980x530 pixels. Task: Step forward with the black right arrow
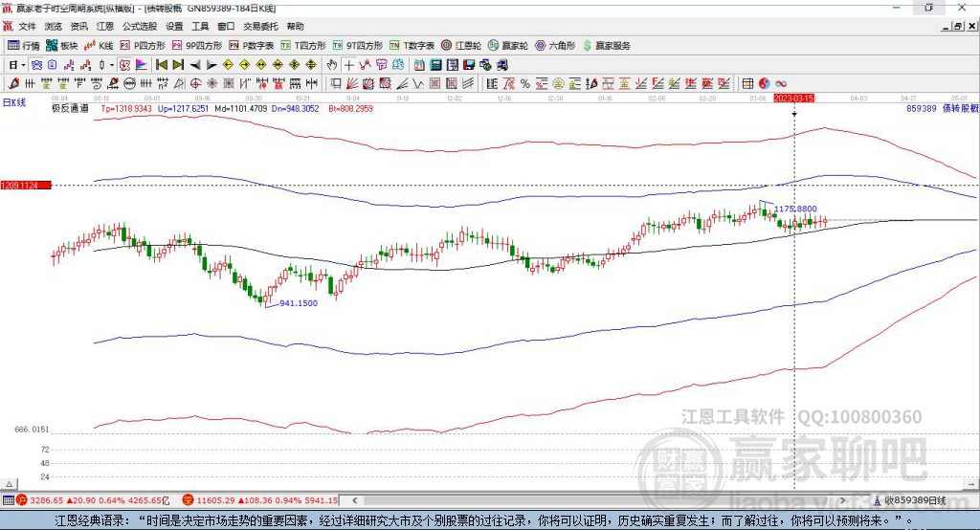pyautogui.click(x=212, y=65)
